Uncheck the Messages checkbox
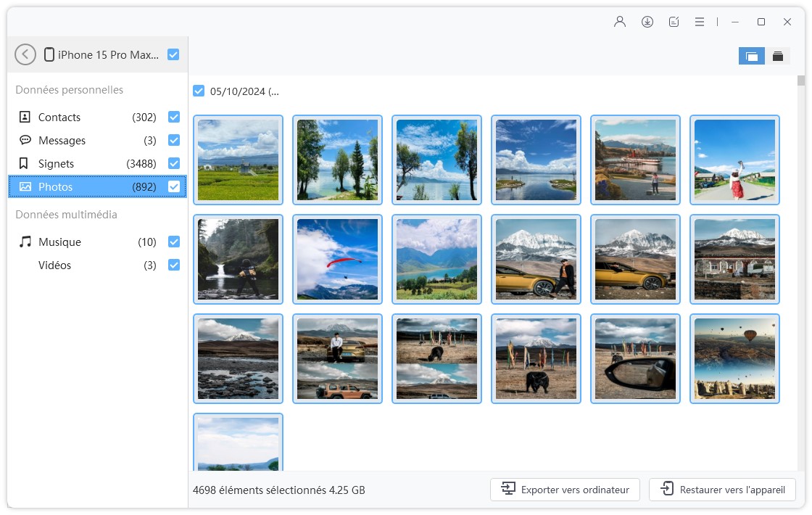The image size is (812, 515). pos(174,140)
